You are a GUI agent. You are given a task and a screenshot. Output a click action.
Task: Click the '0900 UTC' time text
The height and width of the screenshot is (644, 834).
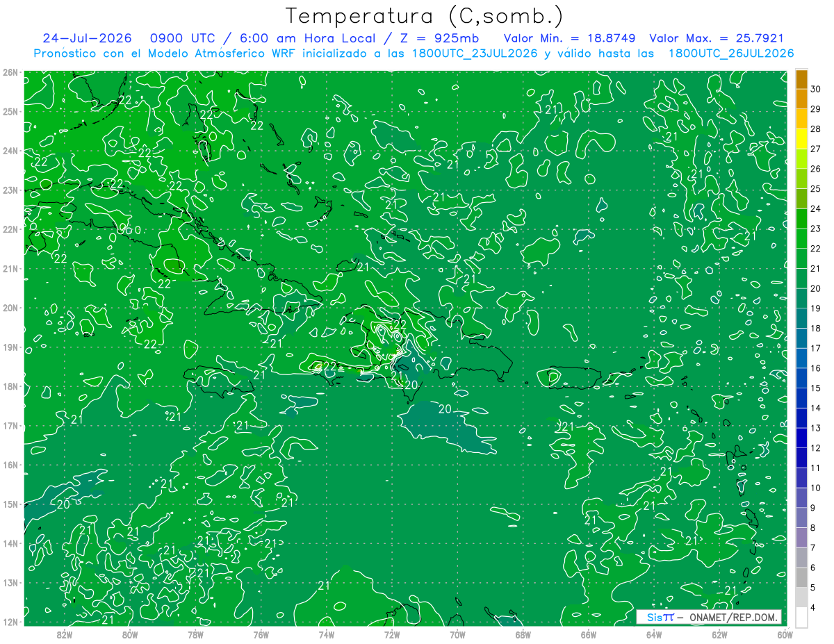click(182, 38)
